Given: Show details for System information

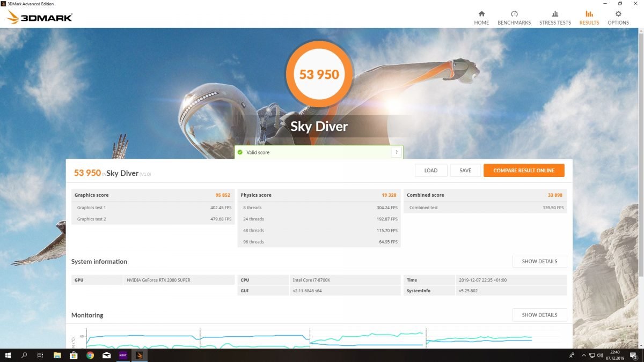Looking at the screenshot, I should pos(539,261).
